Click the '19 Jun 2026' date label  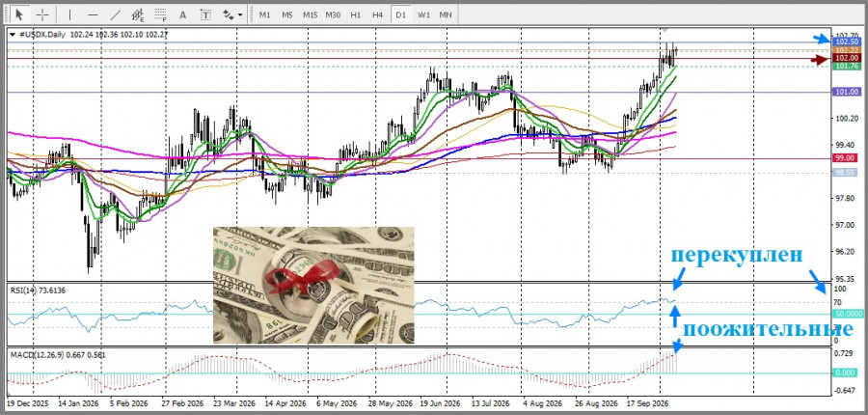[x=440, y=403]
